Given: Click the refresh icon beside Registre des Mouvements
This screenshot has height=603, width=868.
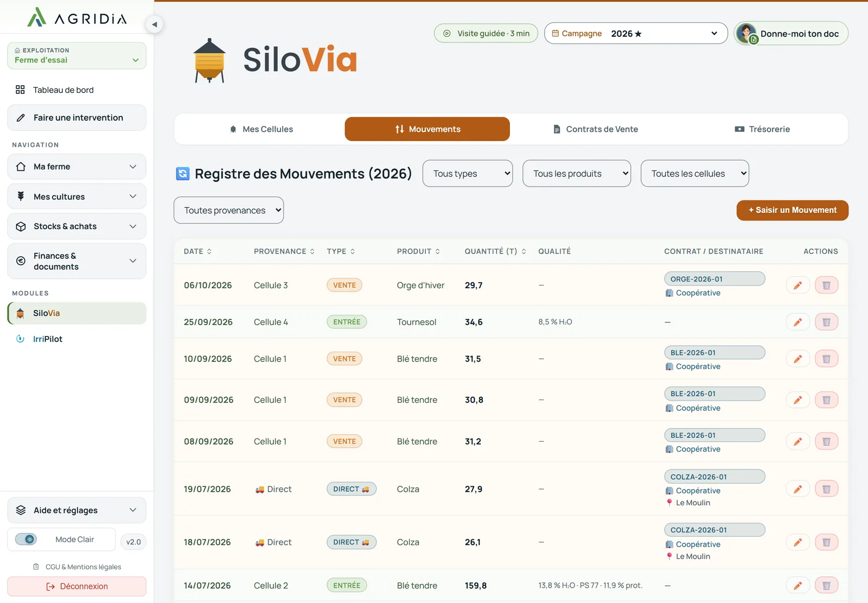Looking at the screenshot, I should coord(183,174).
